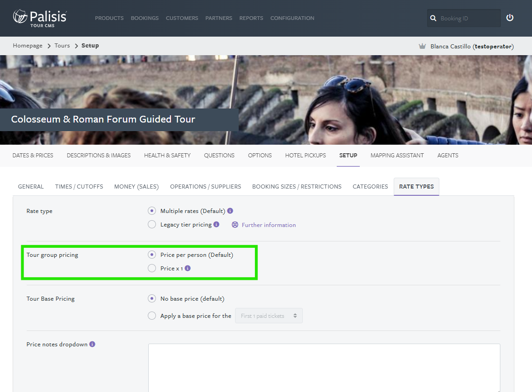Viewport: 532px width, 392px height.
Task: Select No base price (default) option
Action: tap(152, 298)
